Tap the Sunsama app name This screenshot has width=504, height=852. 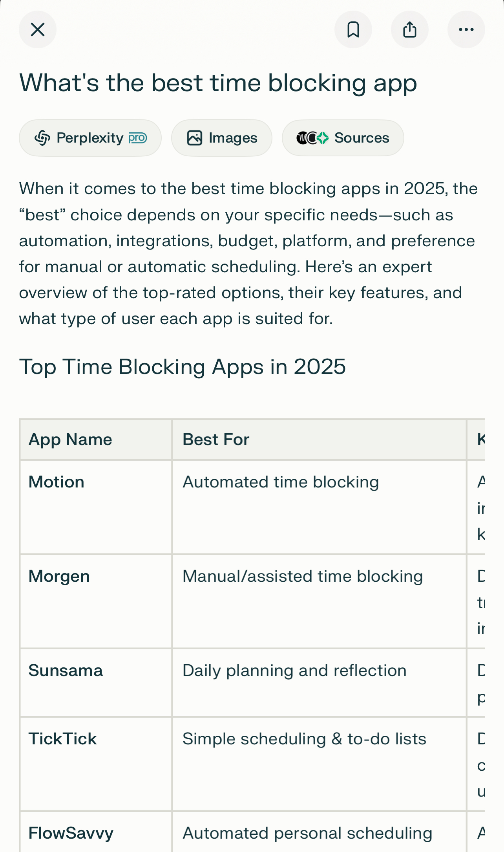coord(66,671)
